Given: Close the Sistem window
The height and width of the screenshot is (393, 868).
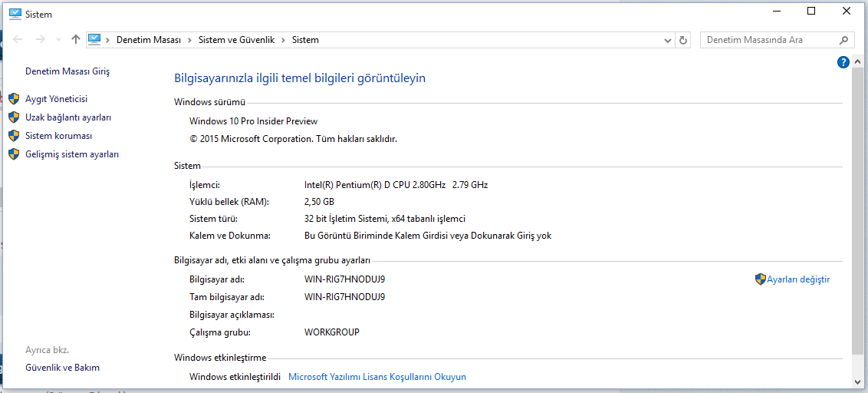Looking at the screenshot, I should pos(847,11).
